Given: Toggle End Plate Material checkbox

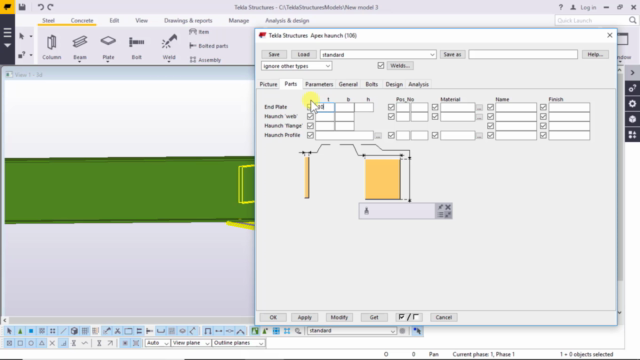Looking at the screenshot, I should coord(435,107).
